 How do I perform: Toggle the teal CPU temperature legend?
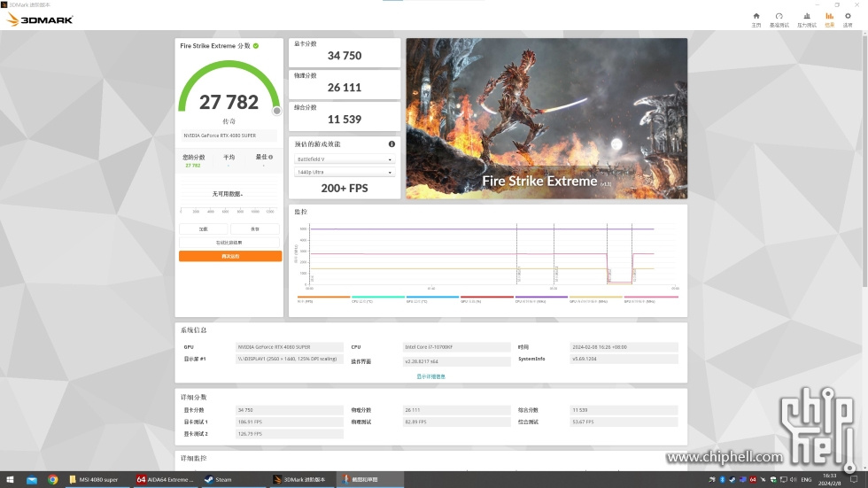pos(378,298)
